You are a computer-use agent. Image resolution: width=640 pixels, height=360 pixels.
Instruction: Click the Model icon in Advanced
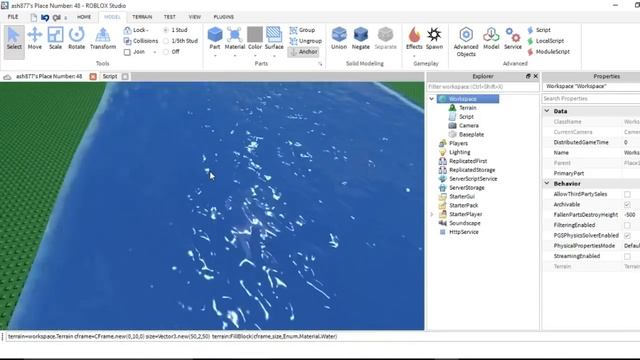[x=491, y=39]
